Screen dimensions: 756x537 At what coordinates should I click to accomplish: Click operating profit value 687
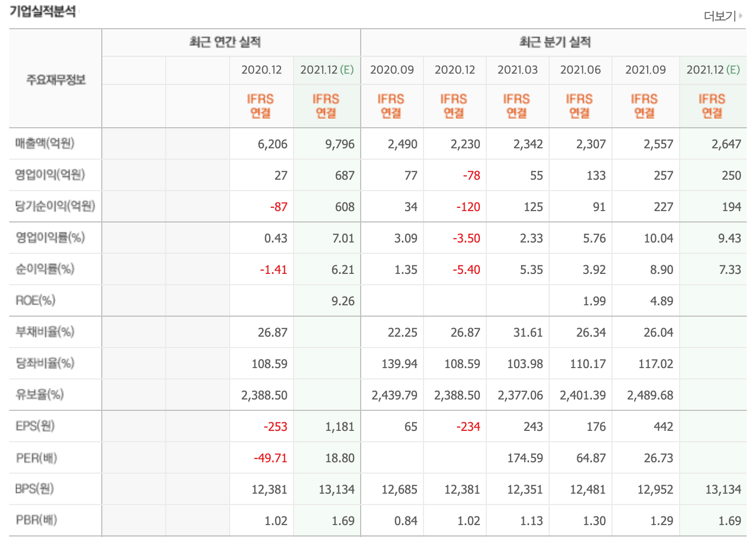coord(344,176)
